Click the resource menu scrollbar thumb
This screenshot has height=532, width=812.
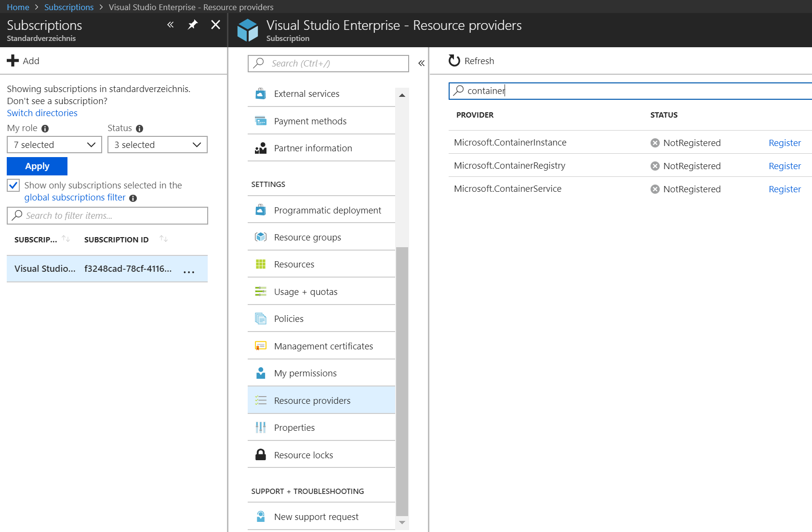click(x=402, y=382)
